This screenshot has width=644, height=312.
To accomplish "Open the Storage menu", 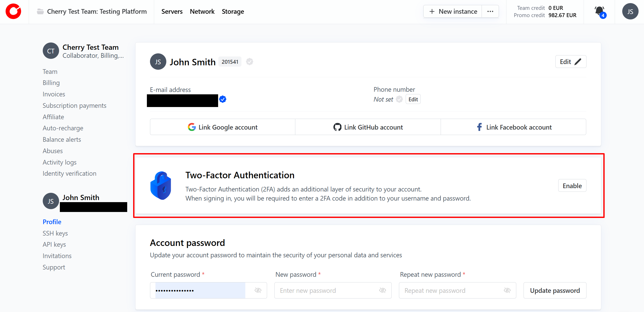I will [233, 11].
